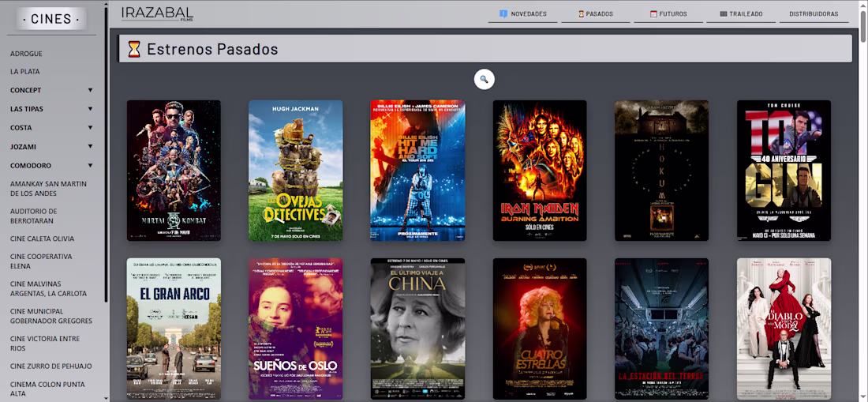
Task: Select Cine Malvinas Argentas, La Carlota
Action: [x=48, y=288]
